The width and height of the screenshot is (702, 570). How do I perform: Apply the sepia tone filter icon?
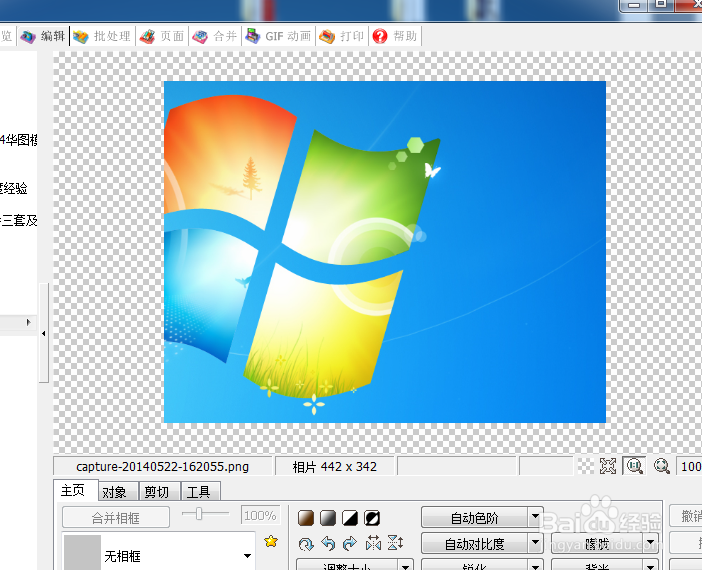[307, 518]
